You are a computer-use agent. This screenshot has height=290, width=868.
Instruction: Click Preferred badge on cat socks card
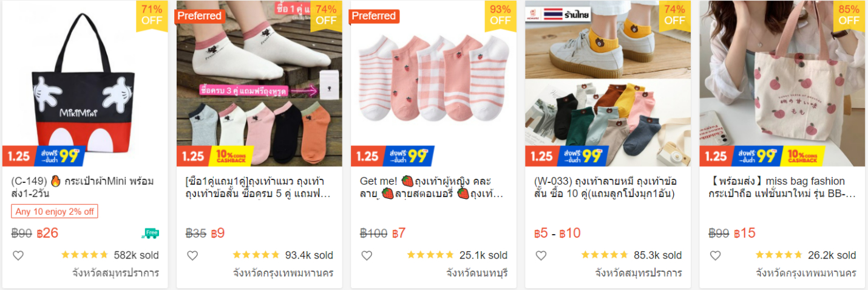200,16
